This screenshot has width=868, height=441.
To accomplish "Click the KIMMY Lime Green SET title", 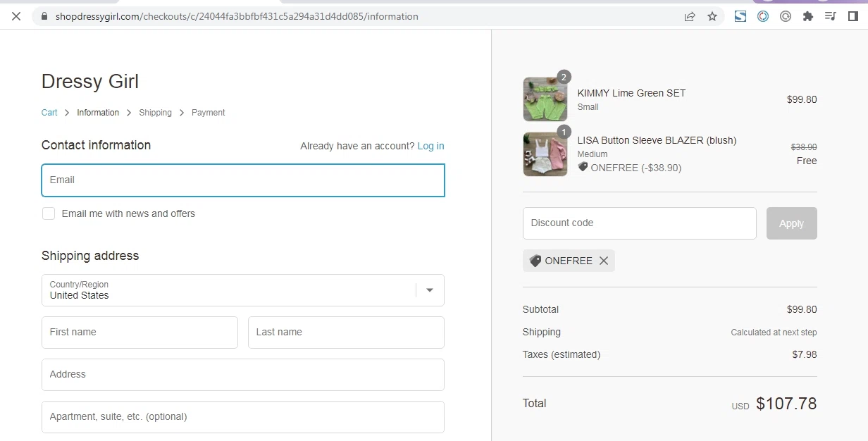I will pos(631,93).
